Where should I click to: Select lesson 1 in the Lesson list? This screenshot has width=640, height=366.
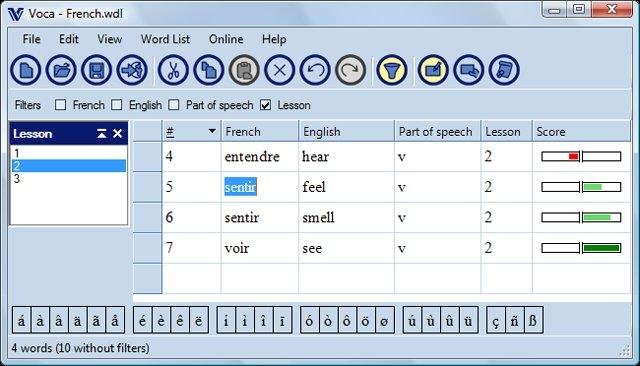click(69, 153)
